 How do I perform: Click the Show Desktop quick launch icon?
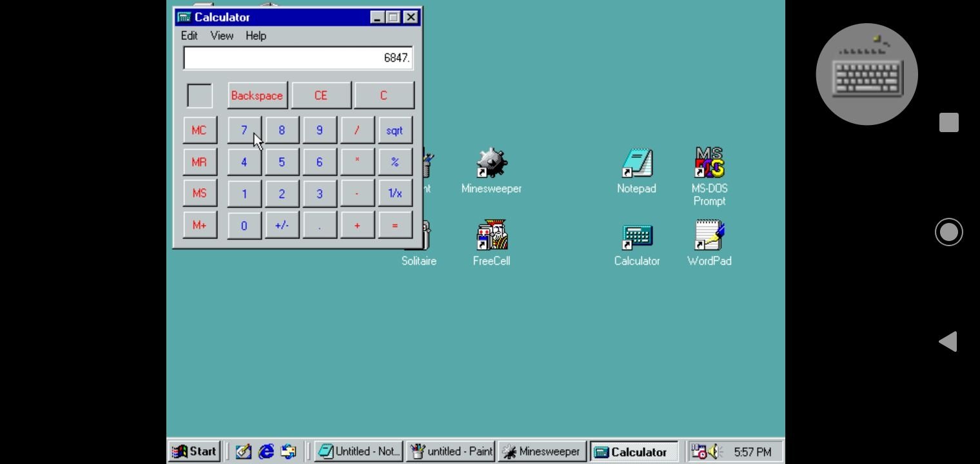point(243,451)
